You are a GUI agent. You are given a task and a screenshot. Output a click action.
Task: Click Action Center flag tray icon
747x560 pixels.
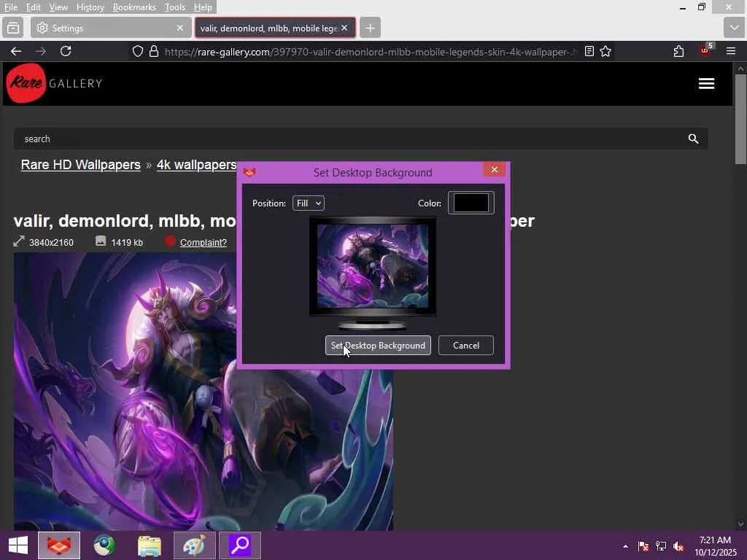point(643,546)
